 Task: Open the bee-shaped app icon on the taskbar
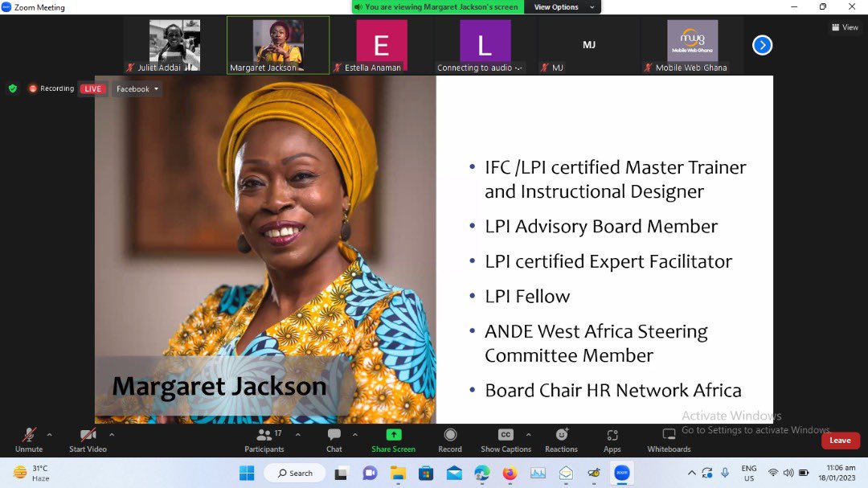tap(594, 473)
